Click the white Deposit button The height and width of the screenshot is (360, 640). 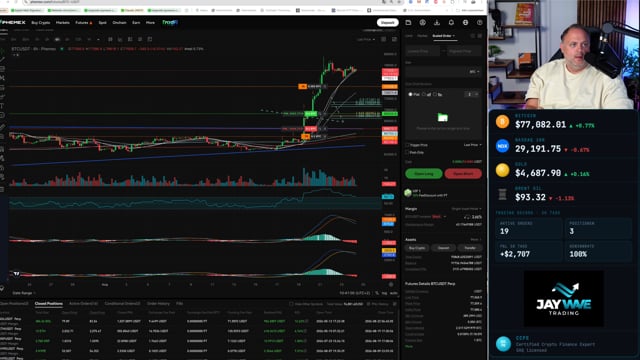click(387, 22)
